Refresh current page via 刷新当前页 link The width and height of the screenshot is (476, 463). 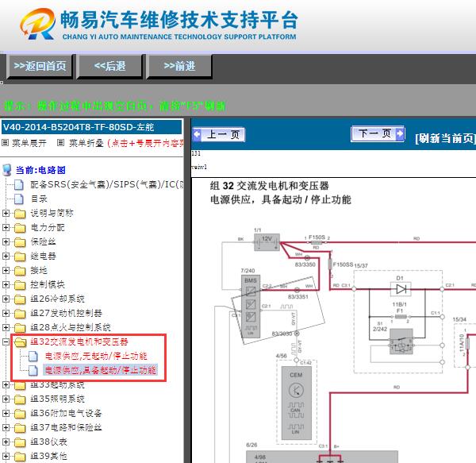445,138
